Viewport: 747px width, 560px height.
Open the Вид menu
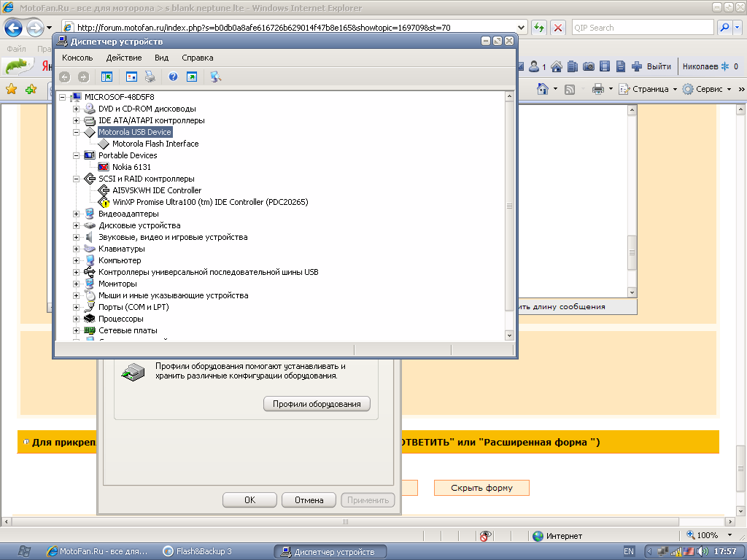click(161, 58)
